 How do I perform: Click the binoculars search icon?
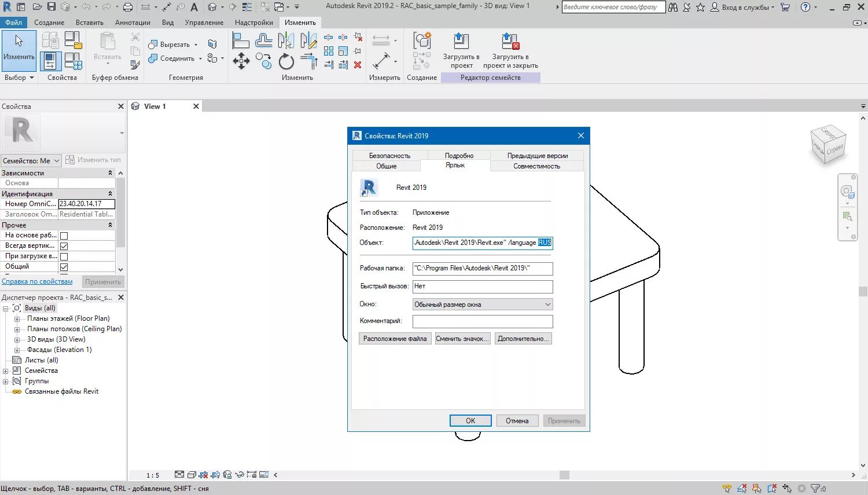(673, 7)
